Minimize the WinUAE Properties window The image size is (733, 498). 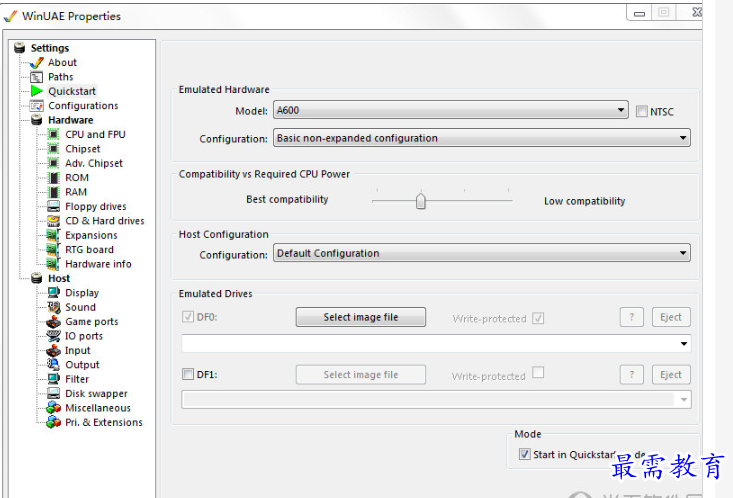639,13
